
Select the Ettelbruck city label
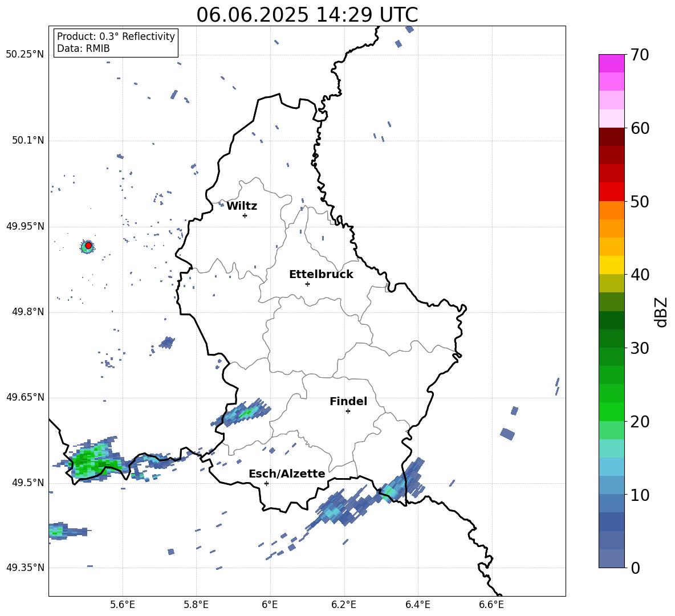[321, 275]
